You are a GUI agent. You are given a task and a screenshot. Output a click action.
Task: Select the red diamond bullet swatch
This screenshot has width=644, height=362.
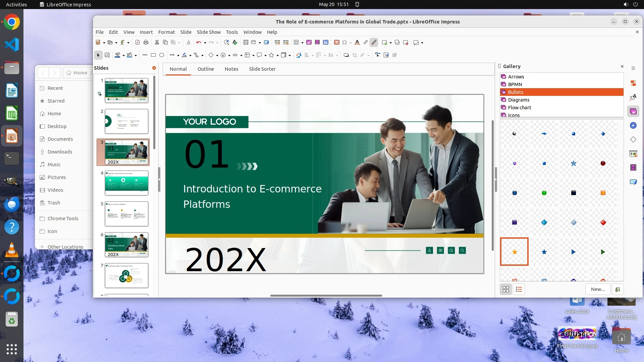tap(603, 223)
